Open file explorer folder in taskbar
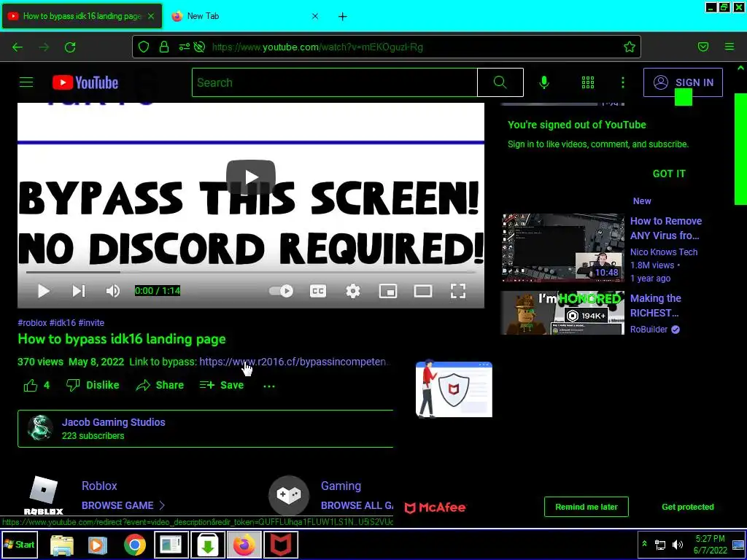Viewport: 747px width, 560px height. point(62,545)
